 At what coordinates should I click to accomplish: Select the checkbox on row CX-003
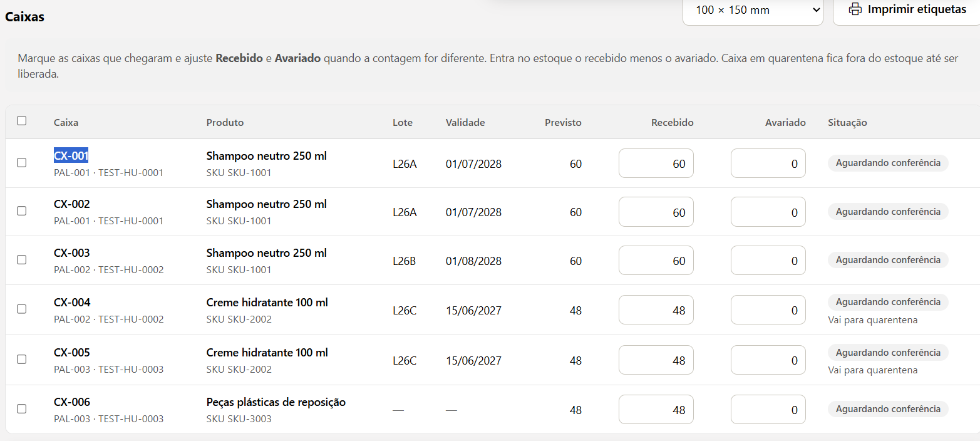click(22, 260)
